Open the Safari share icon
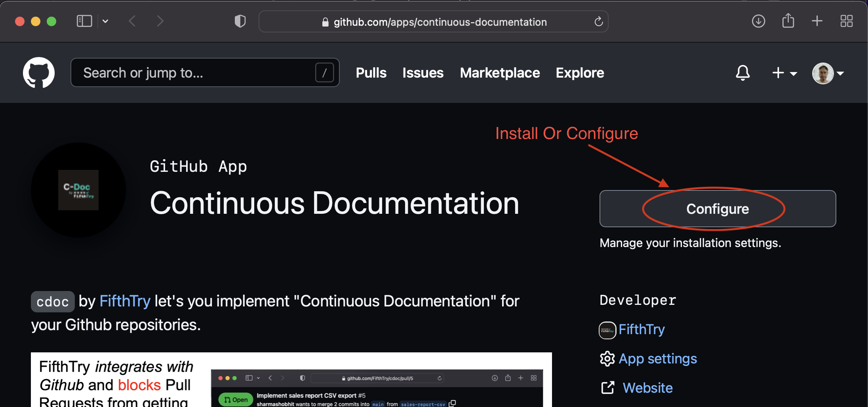The width and height of the screenshot is (868, 407). pos(788,21)
